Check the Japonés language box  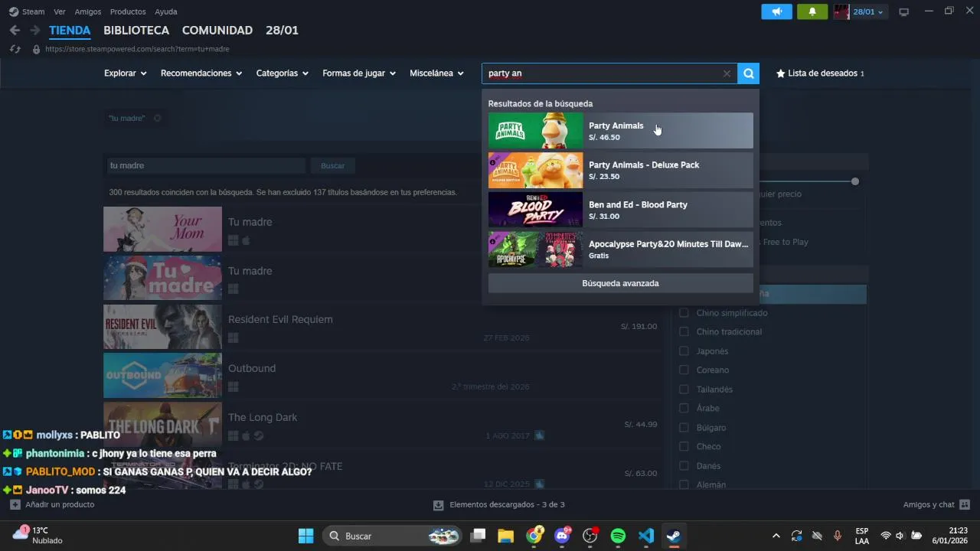(684, 351)
